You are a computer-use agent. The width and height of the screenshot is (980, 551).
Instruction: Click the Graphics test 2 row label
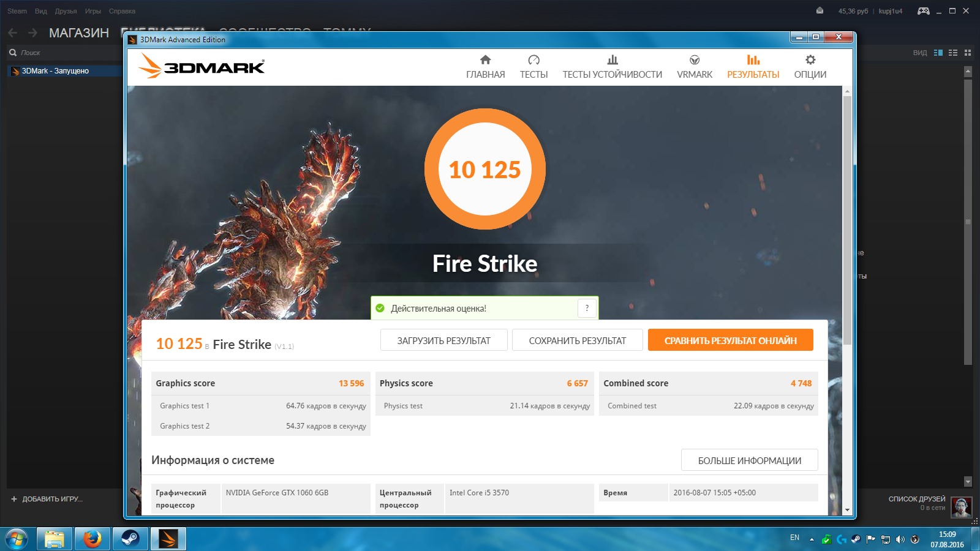pyautogui.click(x=184, y=426)
